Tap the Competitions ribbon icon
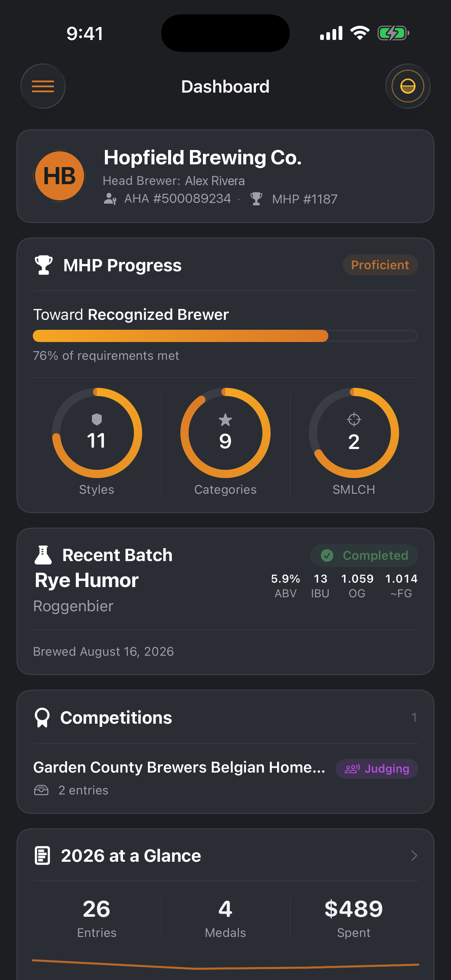 click(42, 718)
